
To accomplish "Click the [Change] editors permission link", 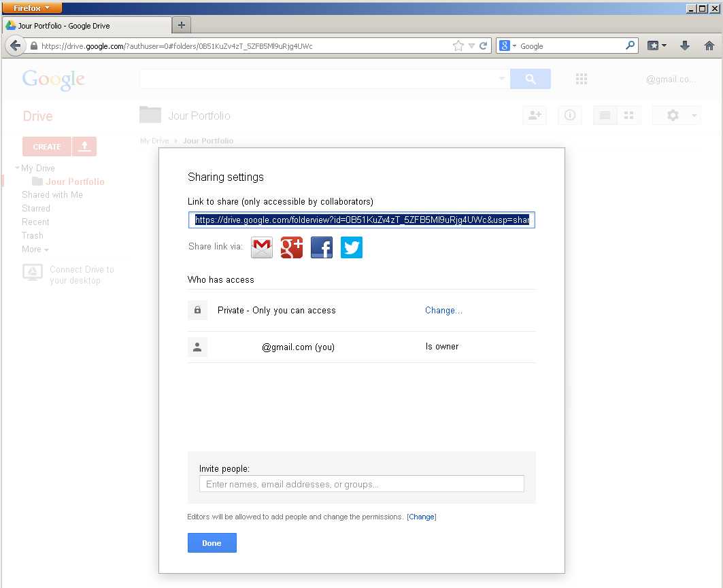I will pyautogui.click(x=421, y=517).
